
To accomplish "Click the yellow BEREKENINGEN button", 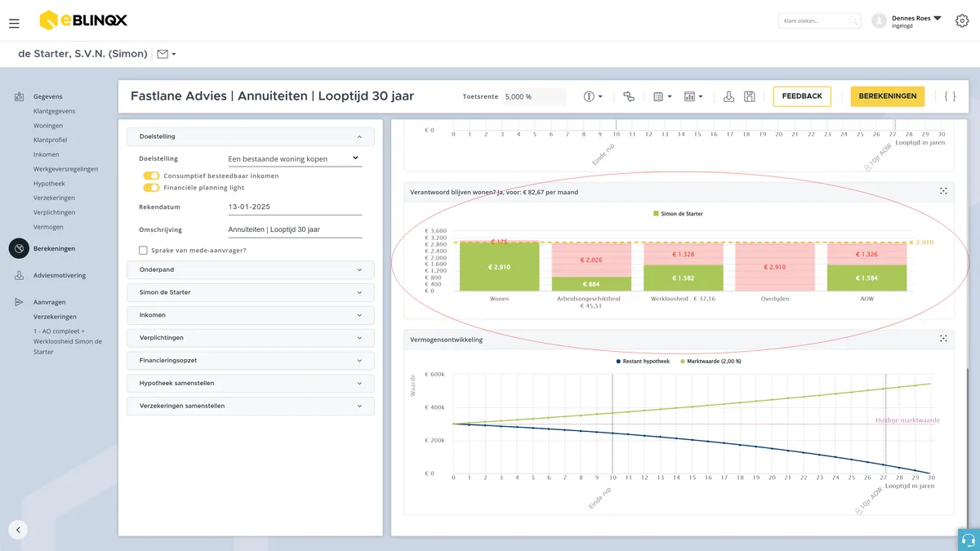I will [888, 96].
